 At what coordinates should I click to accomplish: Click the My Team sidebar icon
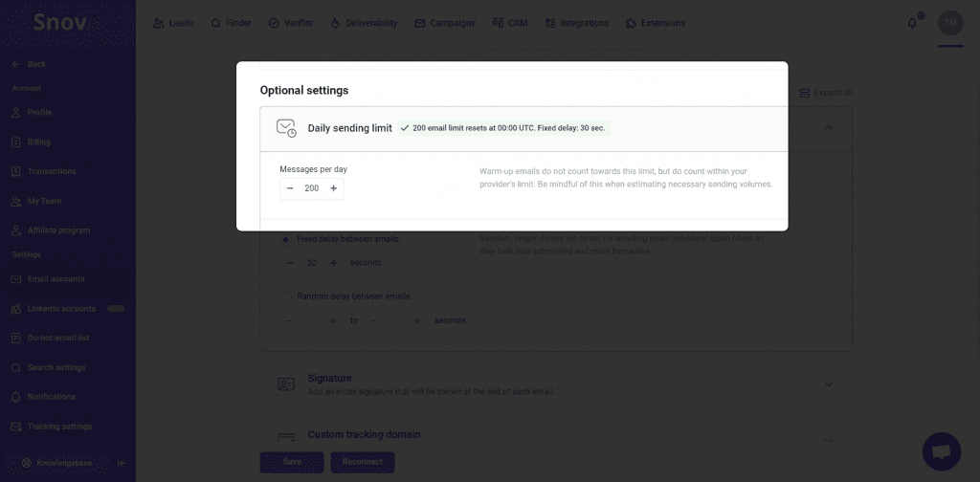point(16,202)
